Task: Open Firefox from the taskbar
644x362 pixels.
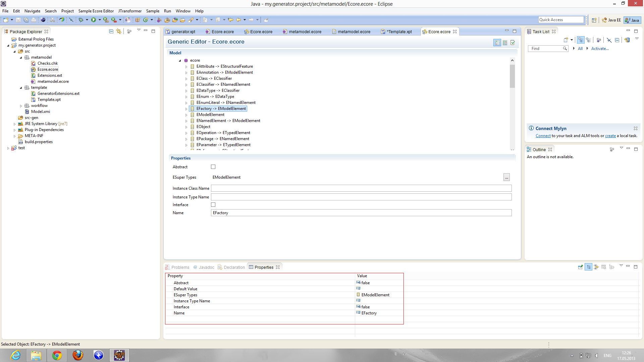Action: 78,355
